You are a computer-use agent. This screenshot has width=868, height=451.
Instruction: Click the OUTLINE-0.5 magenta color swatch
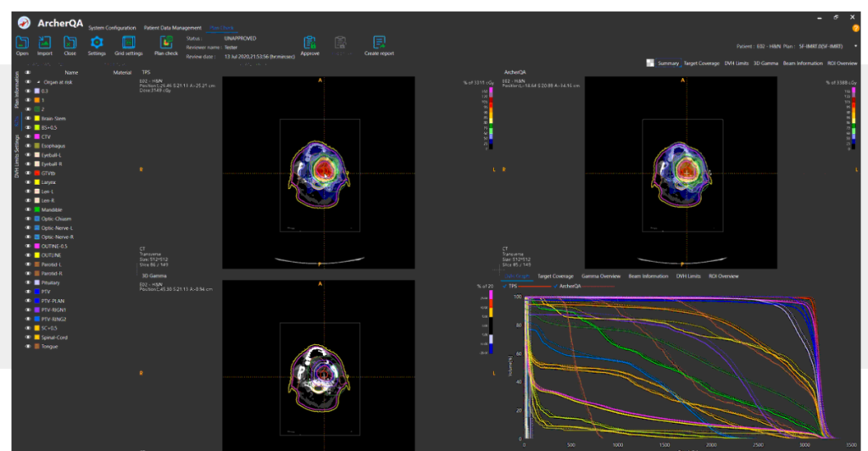point(37,246)
